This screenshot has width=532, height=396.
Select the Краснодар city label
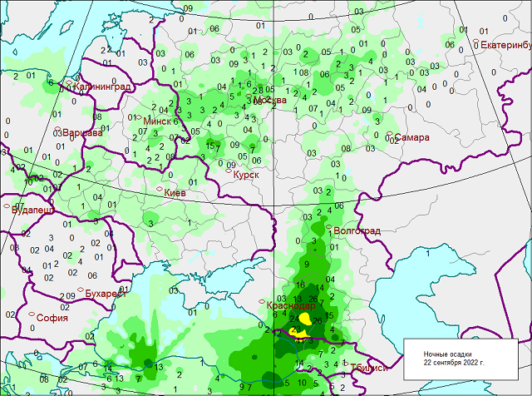click(291, 306)
